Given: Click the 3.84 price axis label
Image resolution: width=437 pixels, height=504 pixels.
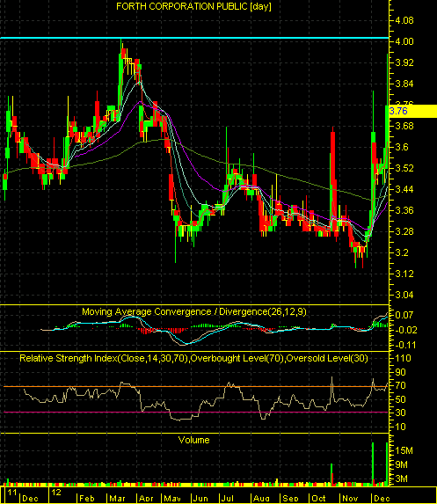Looking at the screenshot, I should point(404,84).
